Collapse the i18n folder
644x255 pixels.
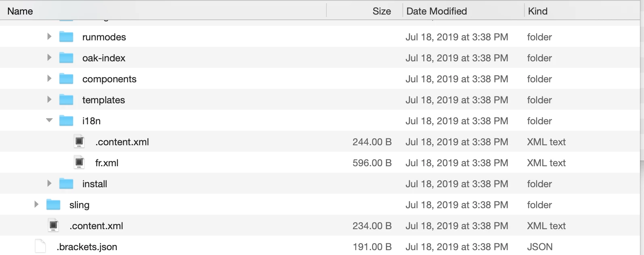pyautogui.click(x=49, y=120)
